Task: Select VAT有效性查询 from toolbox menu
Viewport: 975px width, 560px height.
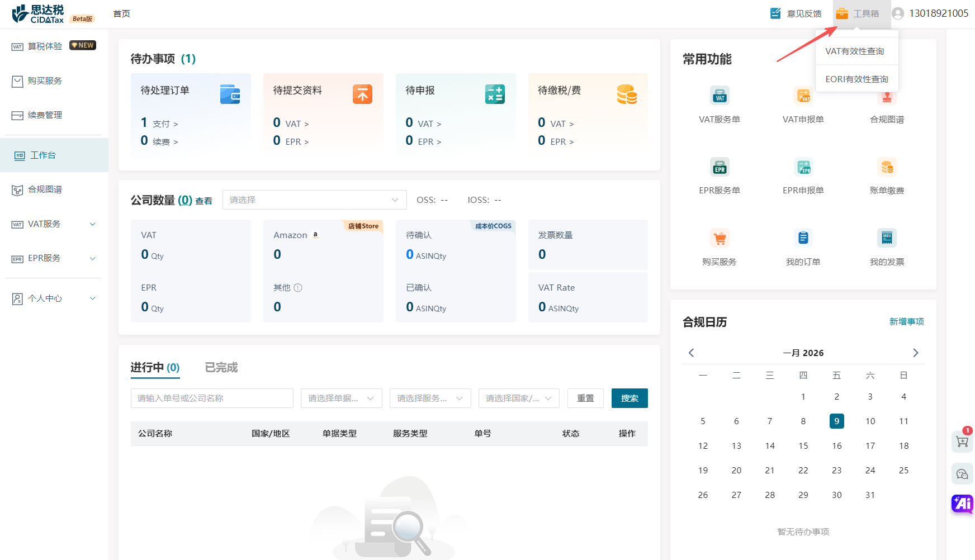Action: click(855, 51)
